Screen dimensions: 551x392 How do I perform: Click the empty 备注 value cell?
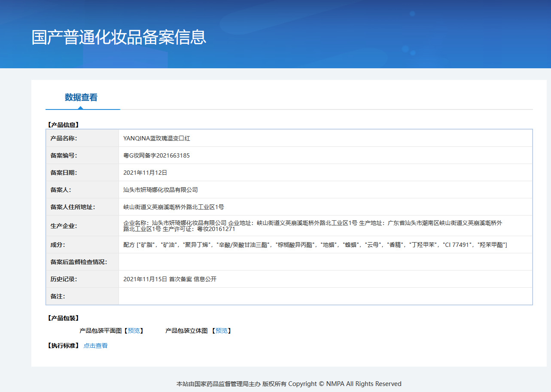tap(325, 296)
